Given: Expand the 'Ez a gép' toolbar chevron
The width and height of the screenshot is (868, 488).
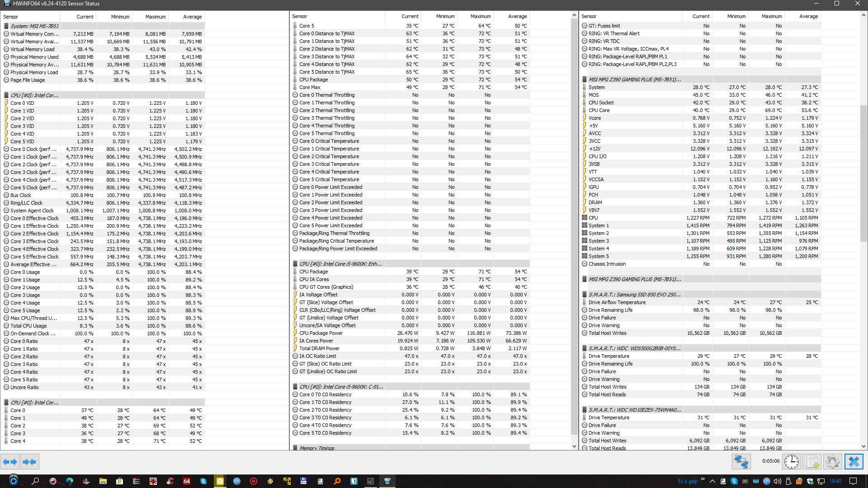Looking at the screenshot, I should [x=703, y=479].
